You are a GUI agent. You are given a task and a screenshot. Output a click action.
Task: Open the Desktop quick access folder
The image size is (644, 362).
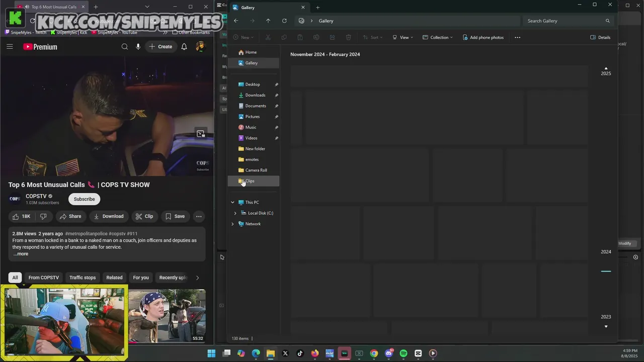tap(253, 84)
